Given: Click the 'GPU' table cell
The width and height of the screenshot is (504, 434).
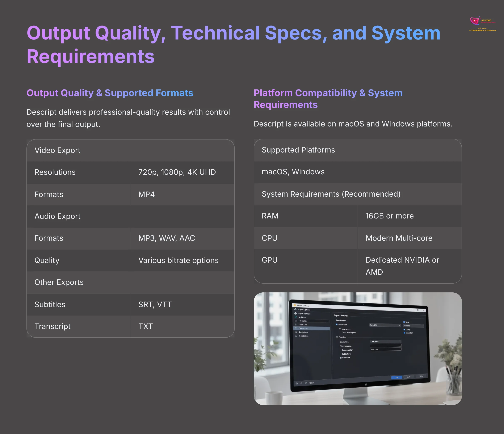Looking at the screenshot, I should [x=306, y=266].
